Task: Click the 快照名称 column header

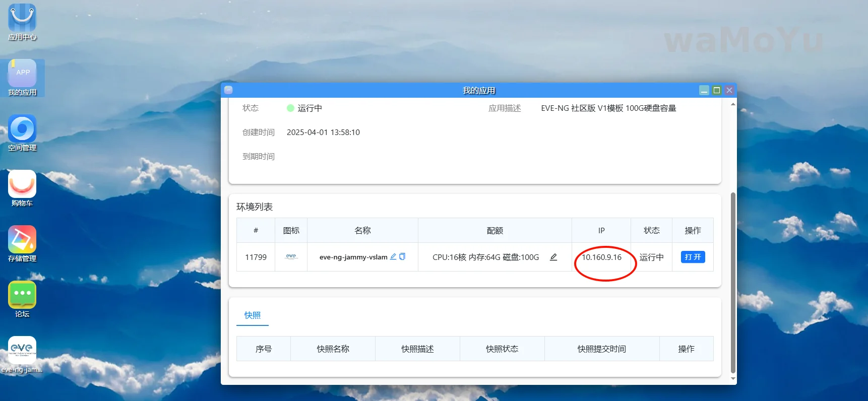Action: coord(333,349)
